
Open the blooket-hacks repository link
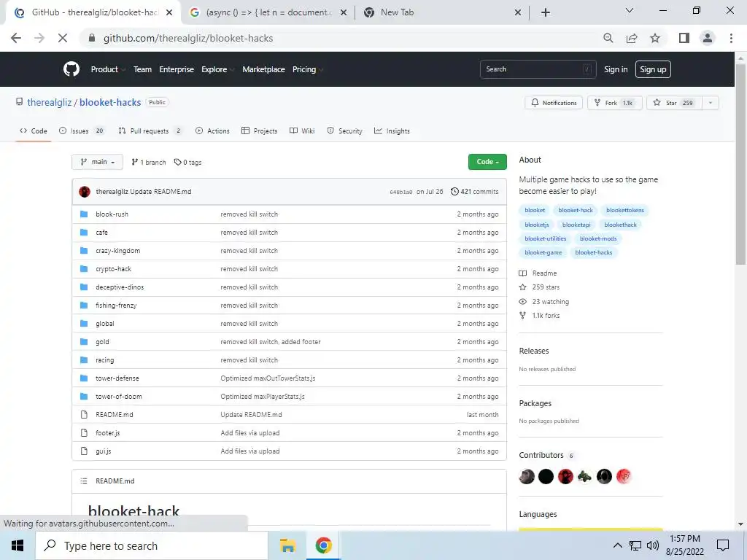[x=110, y=102]
